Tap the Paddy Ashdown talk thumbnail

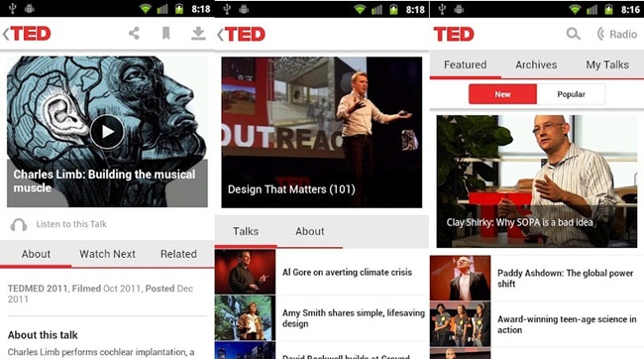461,278
